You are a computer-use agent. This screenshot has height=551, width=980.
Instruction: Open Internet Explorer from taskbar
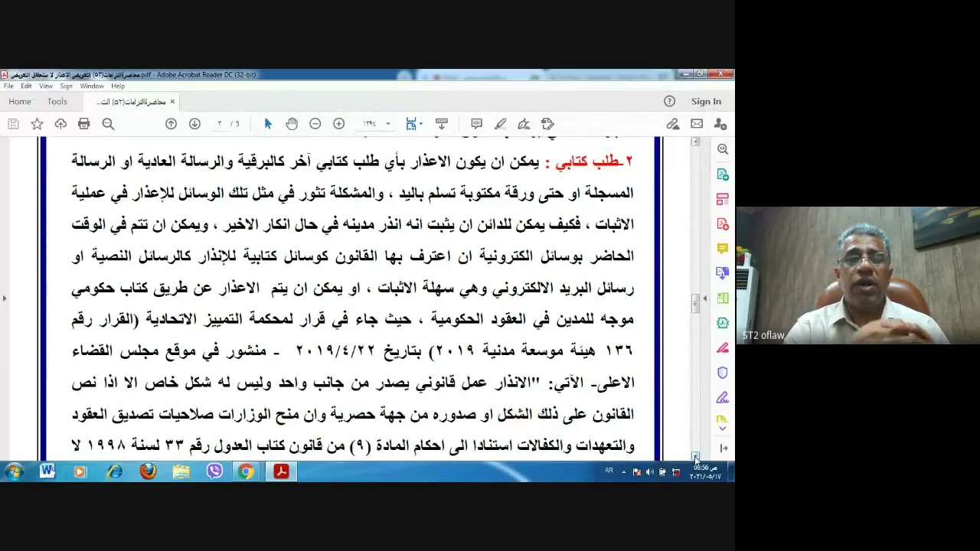[114, 471]
